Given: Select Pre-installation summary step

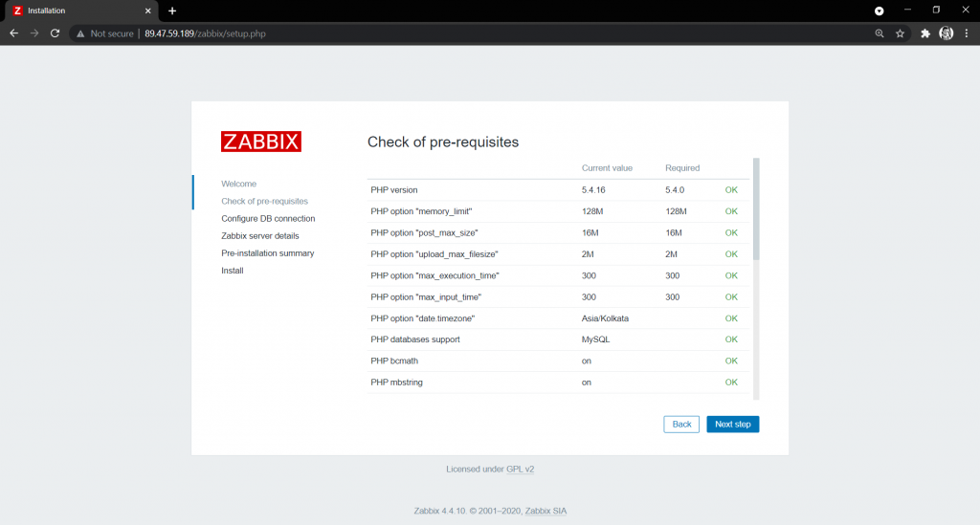Looking at the screenshot, I should point(268,252).
